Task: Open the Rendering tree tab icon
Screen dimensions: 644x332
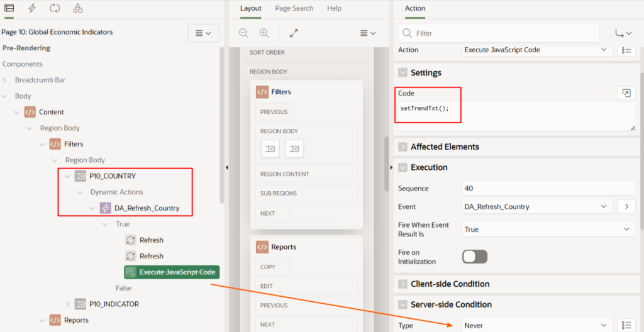Action: [x=9, y=8]
